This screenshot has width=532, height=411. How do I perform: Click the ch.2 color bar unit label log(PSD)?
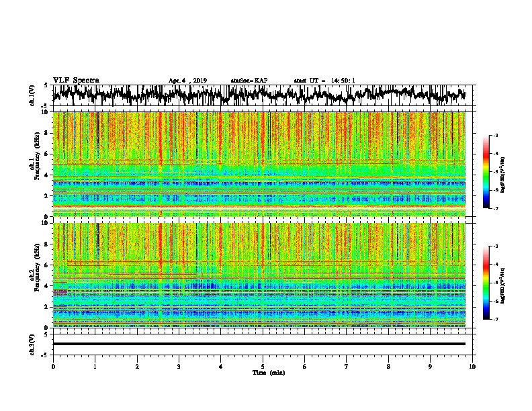point(502,285)
